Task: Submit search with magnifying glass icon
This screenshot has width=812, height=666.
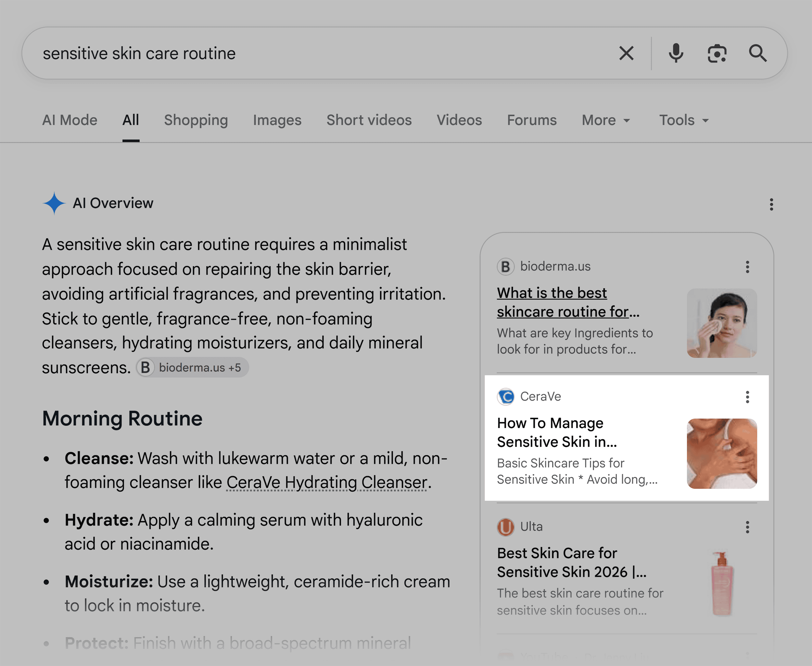Action: (x=758, y=53)
